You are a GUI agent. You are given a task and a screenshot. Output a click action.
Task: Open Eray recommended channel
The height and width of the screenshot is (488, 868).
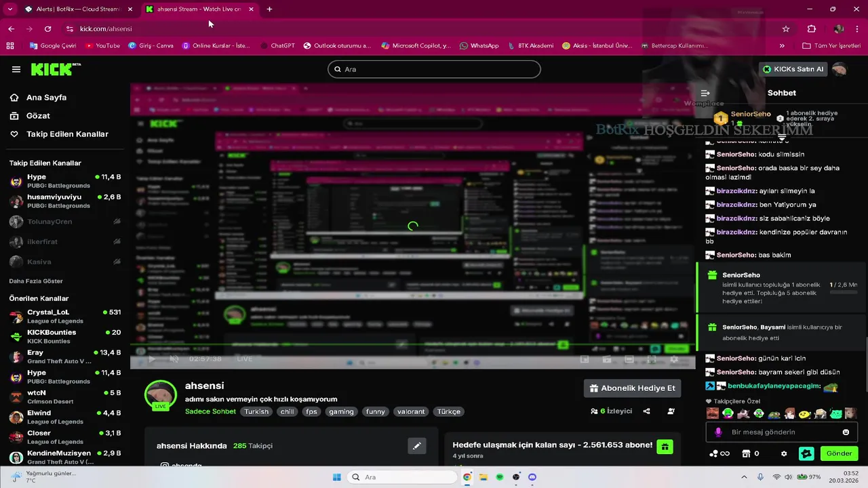(65, 357)
